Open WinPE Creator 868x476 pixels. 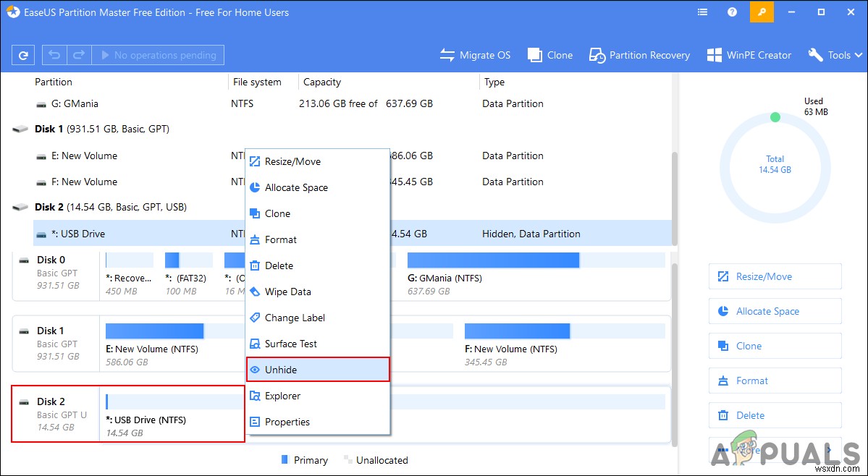pos(749,55)
